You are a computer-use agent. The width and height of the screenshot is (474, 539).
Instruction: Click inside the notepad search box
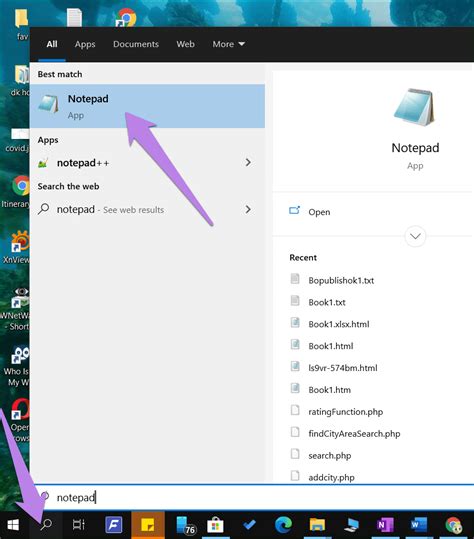[x=253, y=497]
